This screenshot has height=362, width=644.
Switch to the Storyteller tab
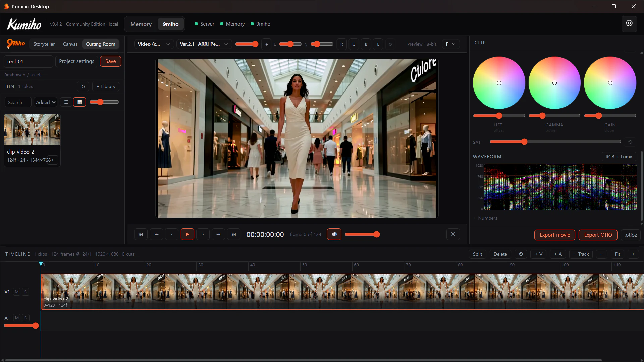[x=44, y=44]
